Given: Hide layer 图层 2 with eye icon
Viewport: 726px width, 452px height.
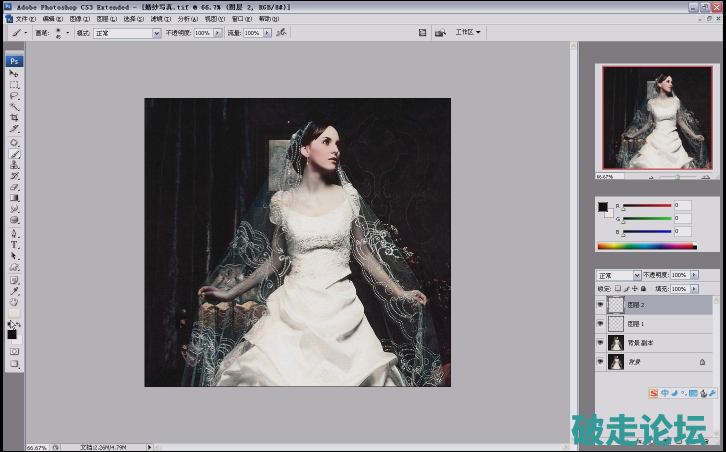Looking at the screenshot, I should [x=600, y=306].
